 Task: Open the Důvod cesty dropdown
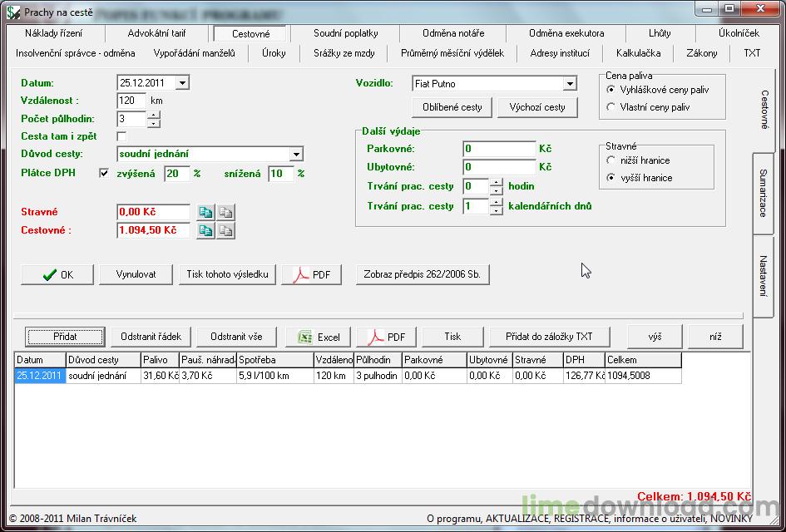pos(296,155)
